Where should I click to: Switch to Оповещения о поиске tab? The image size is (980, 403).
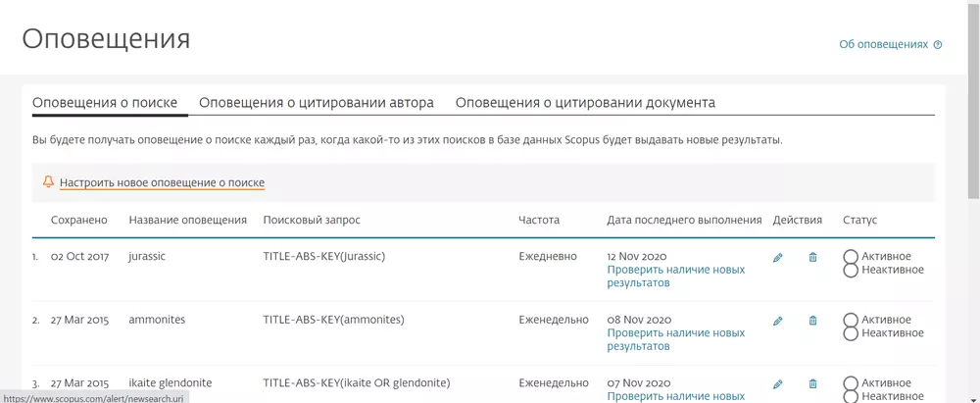tap(105, 103)
